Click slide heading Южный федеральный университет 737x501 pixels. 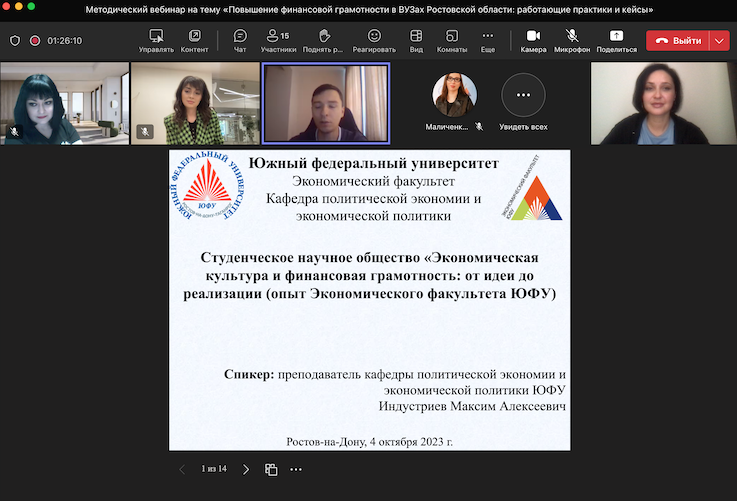tap(374, 163)
